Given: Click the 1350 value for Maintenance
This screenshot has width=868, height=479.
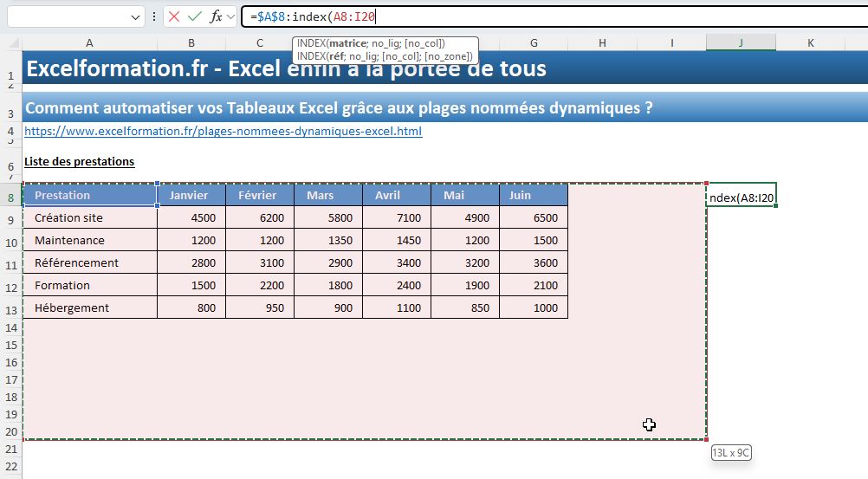Looking at the screenshot, I should (x=328, y=240).
